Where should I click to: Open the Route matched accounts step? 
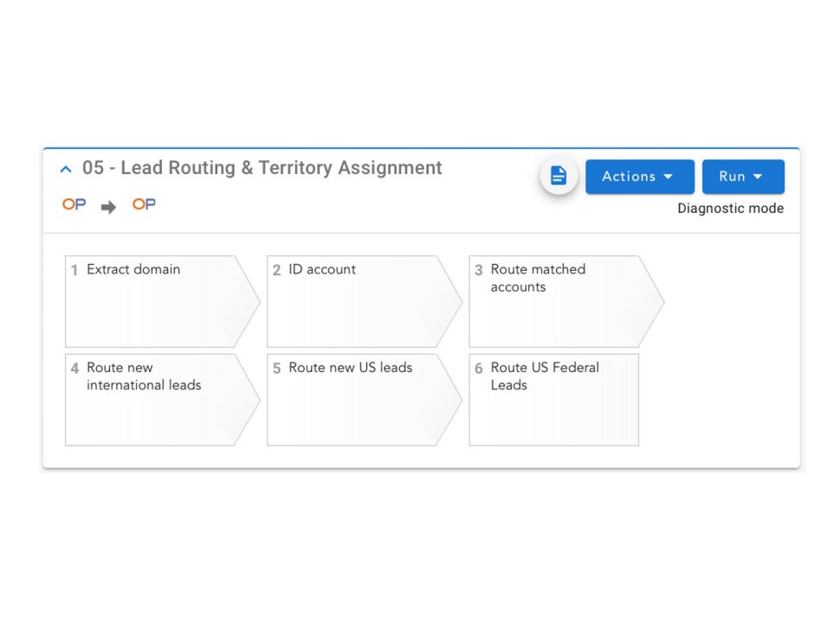pyautogui.click(x=559, y=300)
